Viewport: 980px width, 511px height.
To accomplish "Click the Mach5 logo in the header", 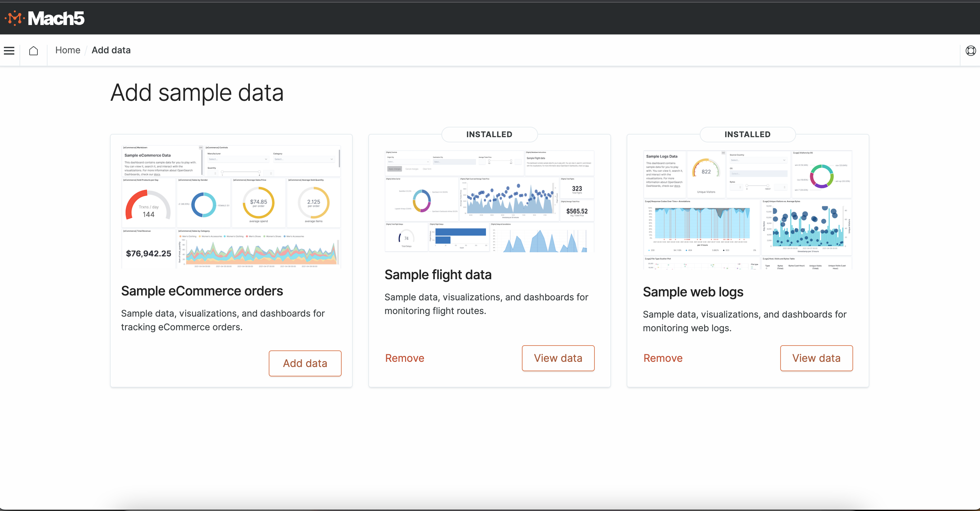I will pyautogui.click(x=45, y=18).
